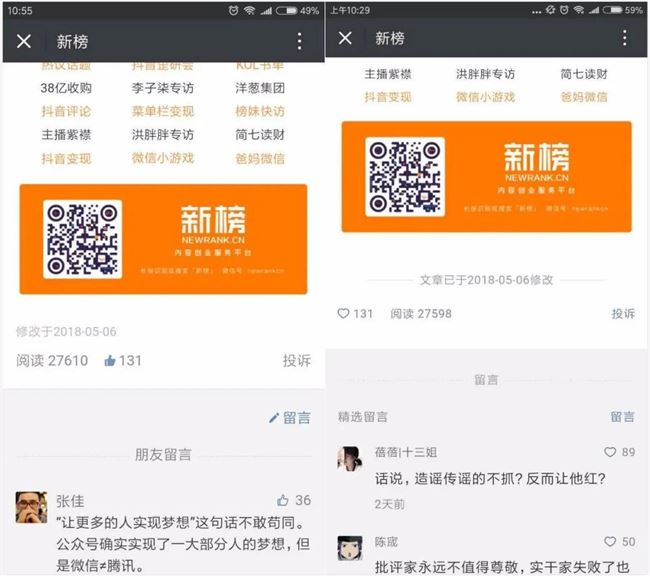Screen dimensions: 650x576
Task: Like 陈宬's comment with 50 hearts
Action: (x=610, y=542)
